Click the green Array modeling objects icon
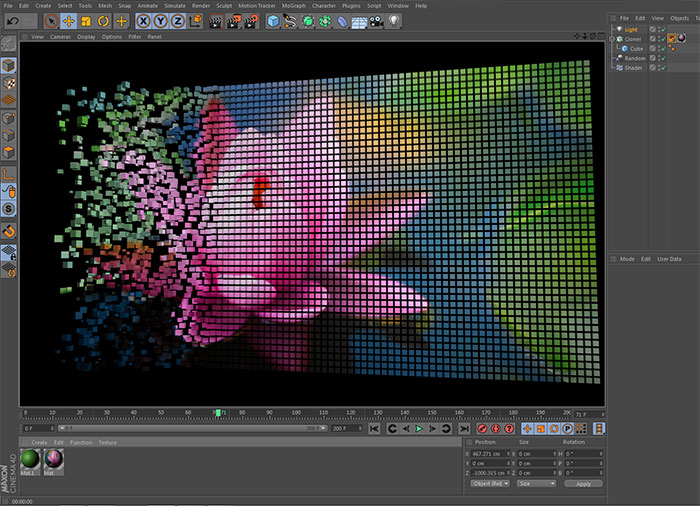The image size is (700, 506). tap(325, 21)
